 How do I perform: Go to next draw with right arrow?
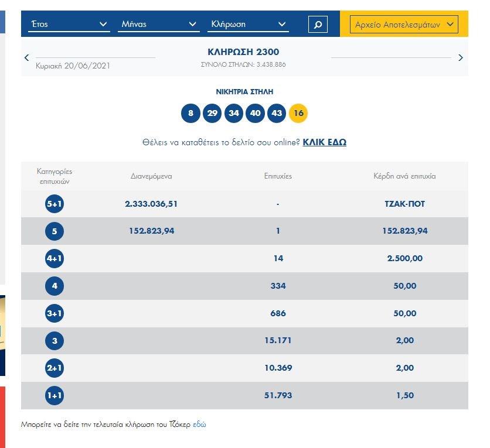(460, 57)
